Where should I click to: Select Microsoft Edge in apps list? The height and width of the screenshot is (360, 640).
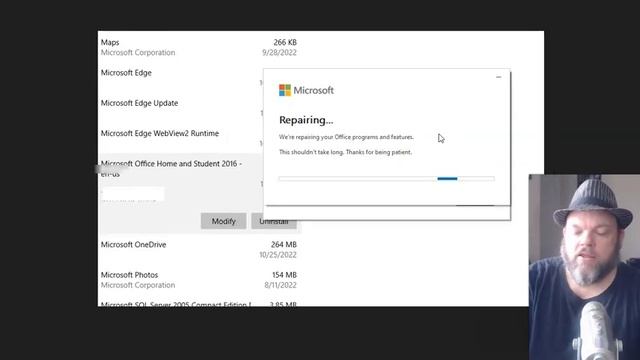(126, 73)
